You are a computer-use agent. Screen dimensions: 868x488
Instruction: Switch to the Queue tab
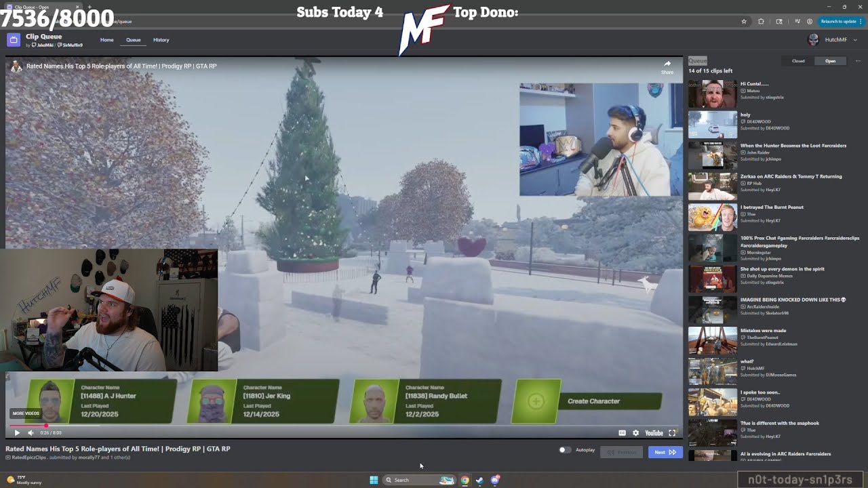(x=133, y=40)
